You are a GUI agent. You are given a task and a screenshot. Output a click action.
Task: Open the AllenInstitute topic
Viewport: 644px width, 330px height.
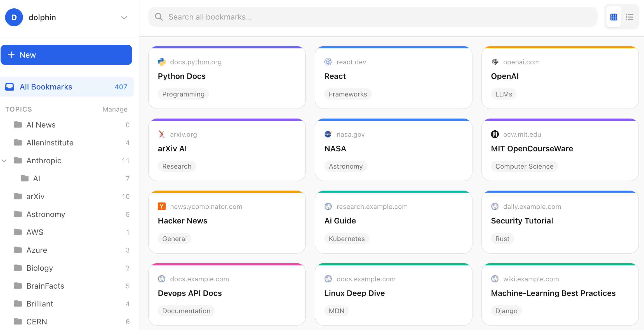tap(67, 143)
